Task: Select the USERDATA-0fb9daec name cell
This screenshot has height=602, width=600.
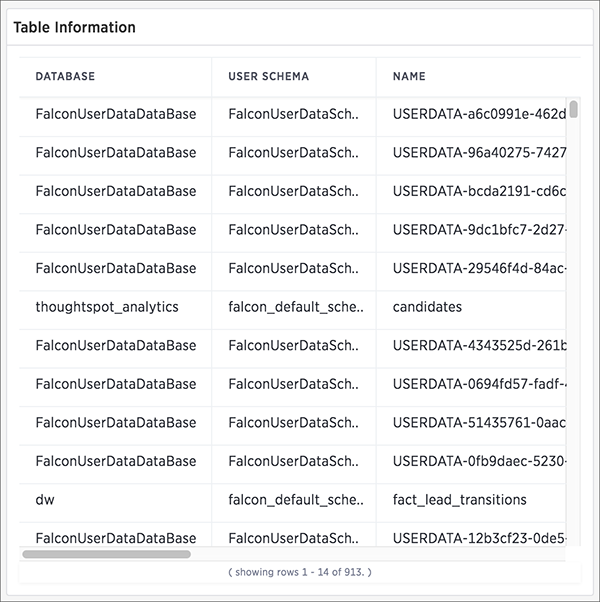Action: coord(479,461)
